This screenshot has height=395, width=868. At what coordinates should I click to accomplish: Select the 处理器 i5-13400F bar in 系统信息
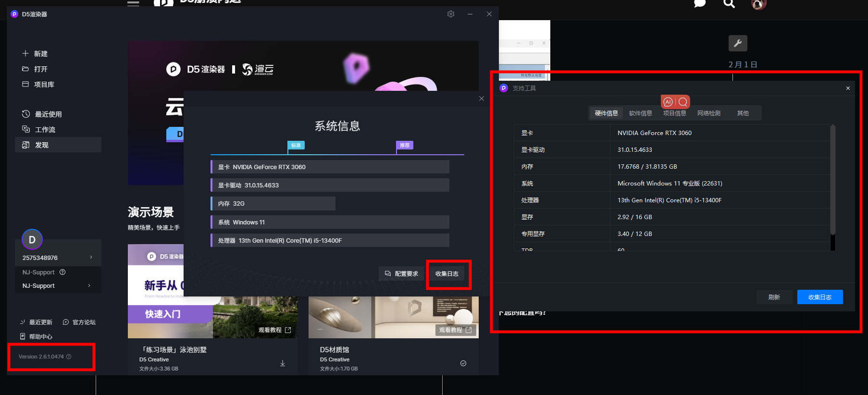[330, 240]
